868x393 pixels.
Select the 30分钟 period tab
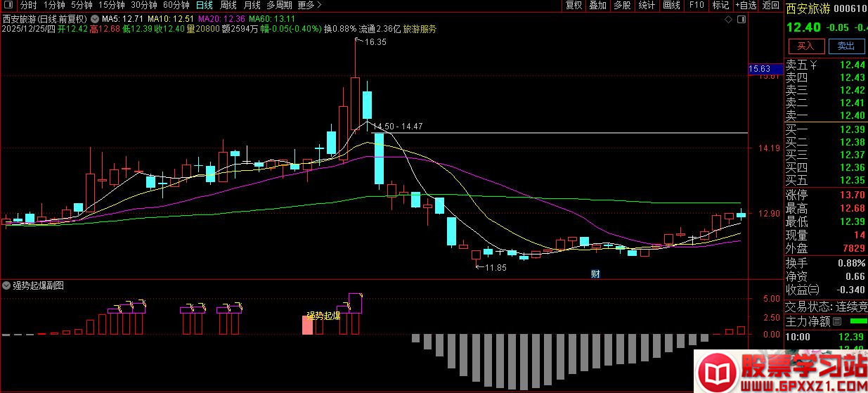point(143,6)
